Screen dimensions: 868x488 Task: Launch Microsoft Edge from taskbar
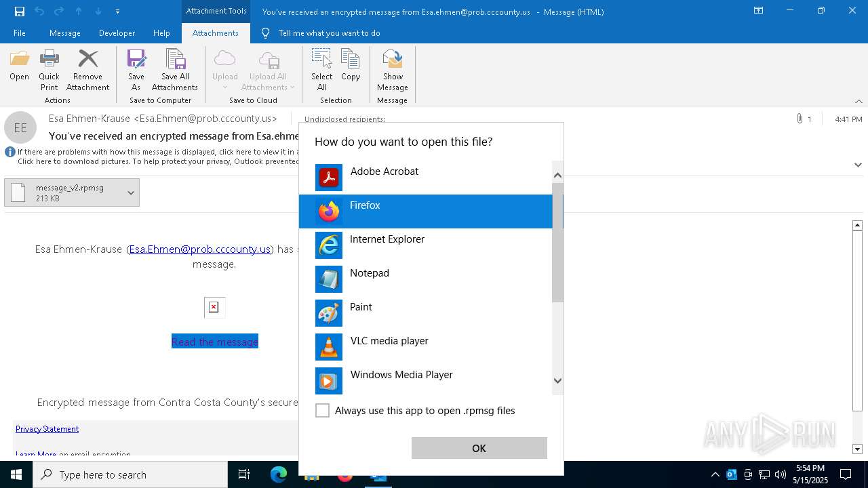coord(279,474)
